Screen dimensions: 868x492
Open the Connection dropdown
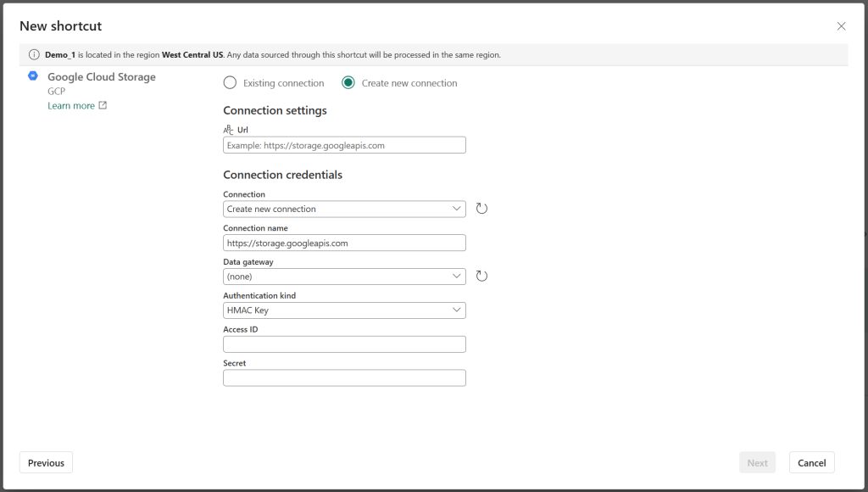[344, 209]
